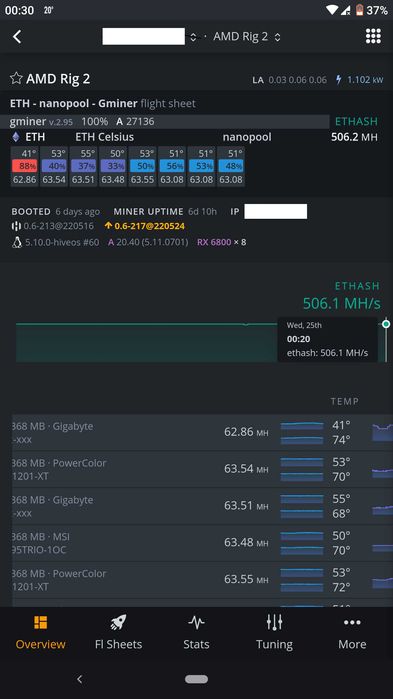Tap the MINER UPTIME 6d 10h value
The width and height of the screenshot is (393, 699).
tap(165, 211)
